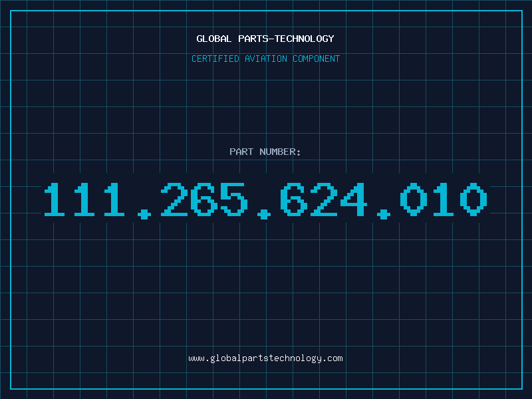Viewport: 532px width, 399px height.
Task: Click the GLOBAL PARTS-TECHNOLOGY heading
Action: tap(265, 39)
